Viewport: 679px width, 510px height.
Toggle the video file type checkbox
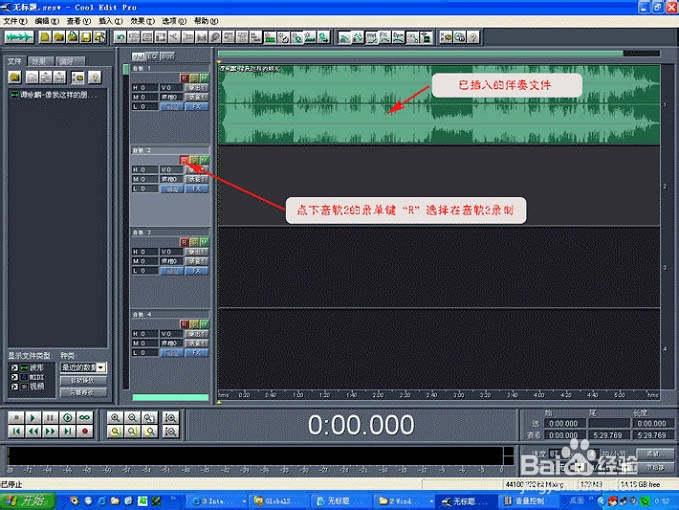pos(14,387)
